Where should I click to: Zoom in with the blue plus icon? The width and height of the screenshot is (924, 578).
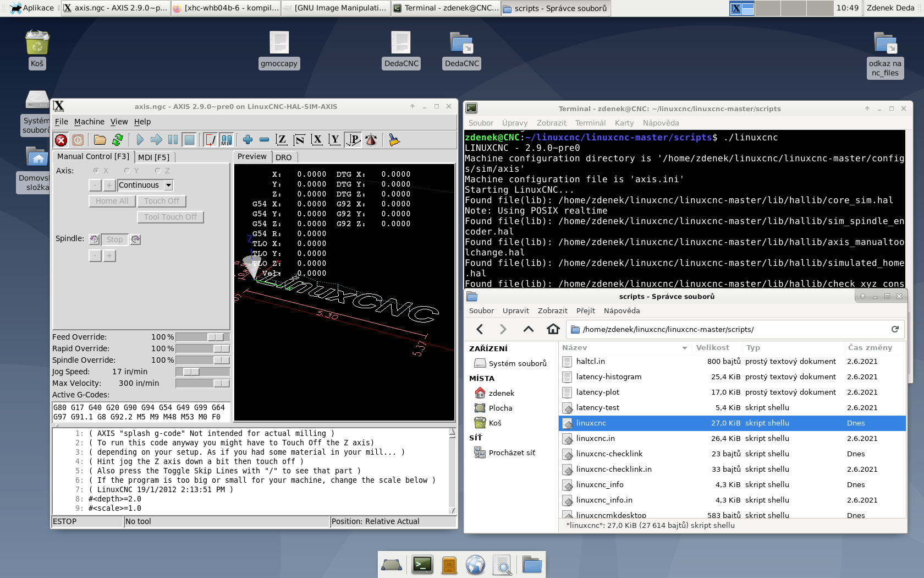(x=248, y=140)
